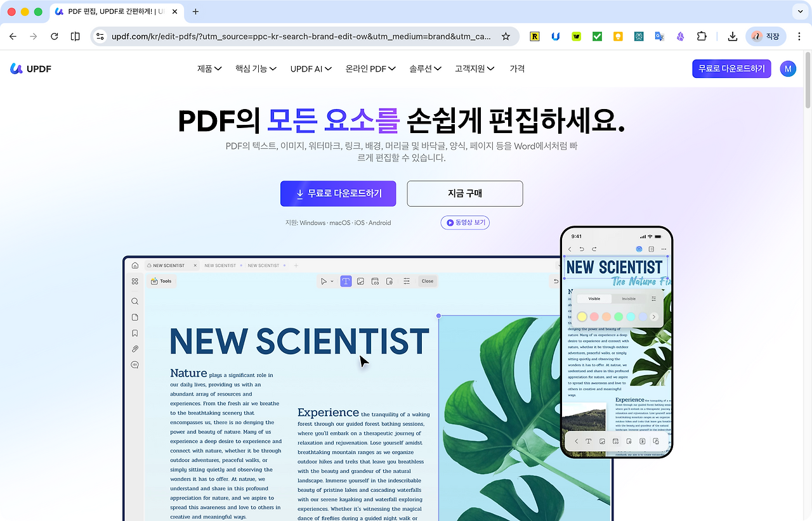The image size is (812, 521).
Task: Open the bookmark panel in mockup sidebar
Action: [135, 333]
